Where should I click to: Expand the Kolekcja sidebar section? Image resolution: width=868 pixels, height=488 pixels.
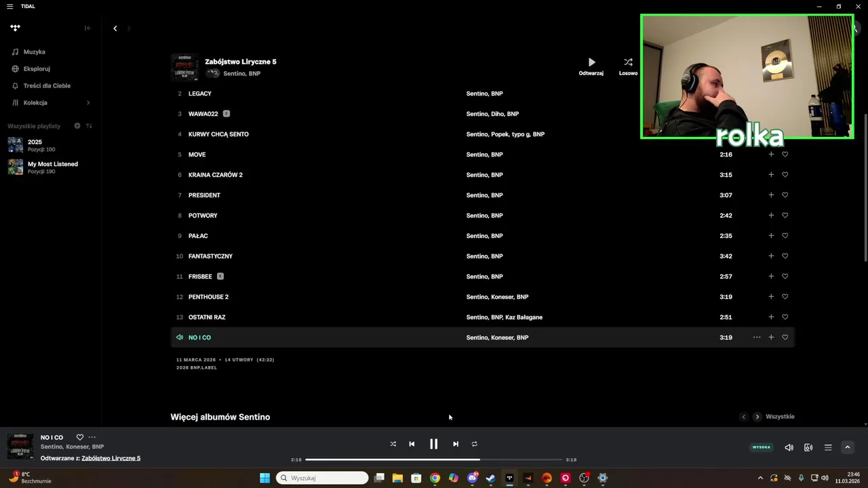88,102
